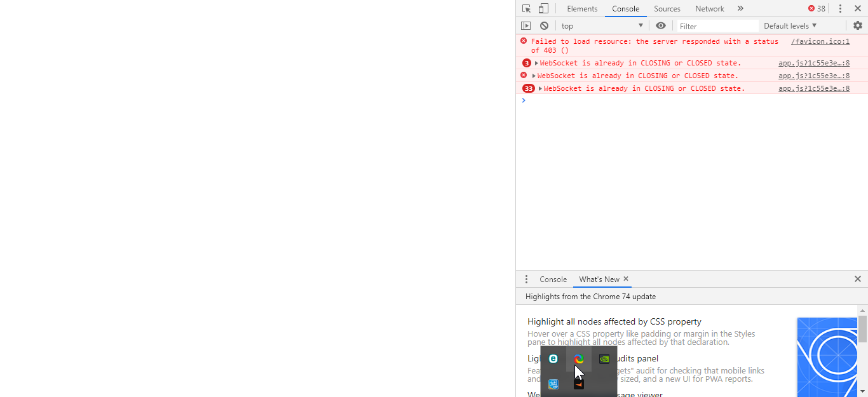Expand the single WebSocket error entry

(x=534, y=76)
